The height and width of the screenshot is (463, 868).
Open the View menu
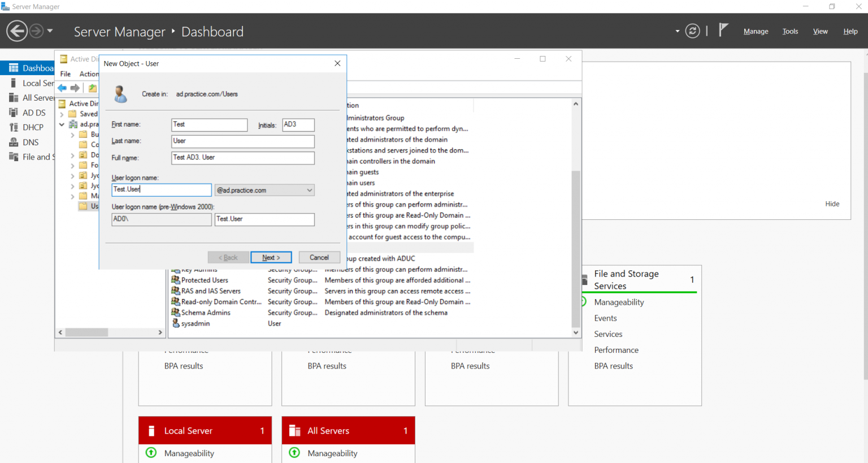point(820,31)
